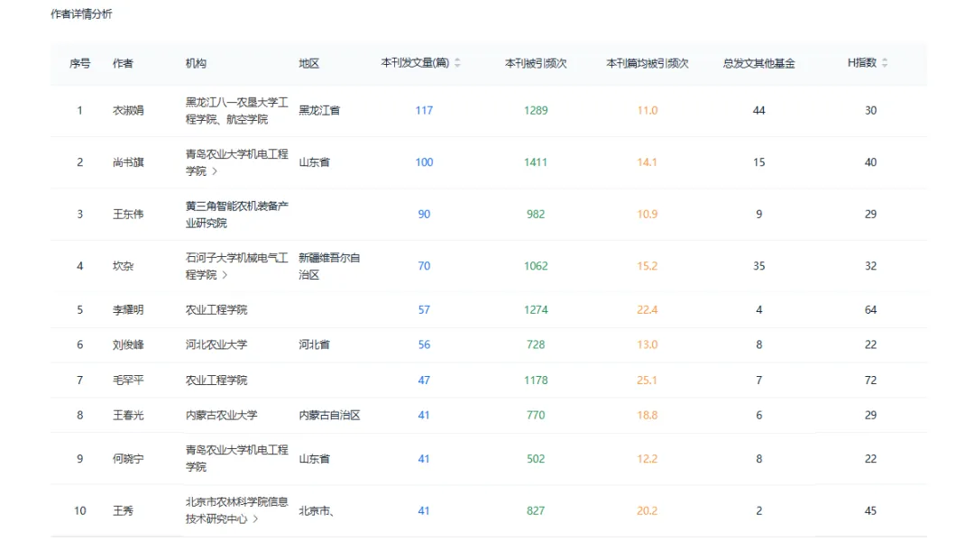Click the H-index value 72

click(870, 380)
